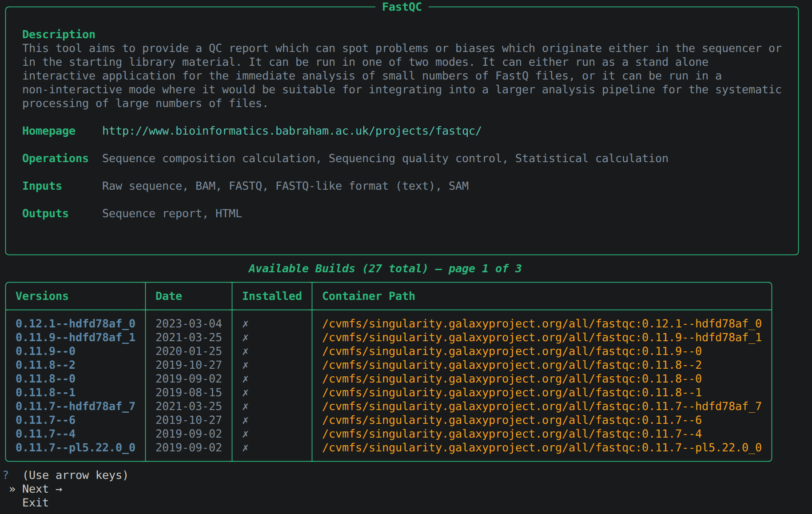
Task: Choose Exit in the prompt menu
Action: (x=36, y=503)
